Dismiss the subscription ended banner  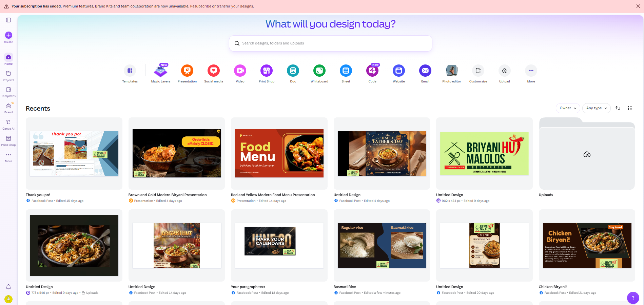pyautogui.click(x=638, y=6)
